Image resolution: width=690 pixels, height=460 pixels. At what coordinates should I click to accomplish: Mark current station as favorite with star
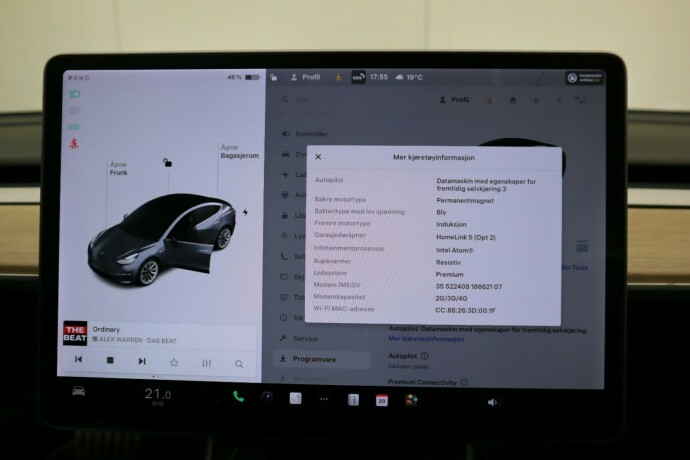coord(174,361)
